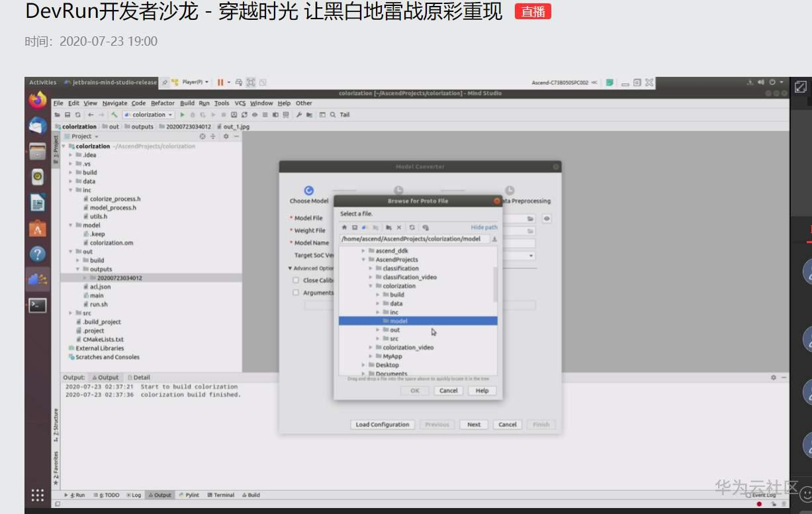Image resolution: width=812 pixels, height=514 pixels.
Task: Open Rhythmbox speaker icon in dock
Action: pyautogui.click(x=38, y=177)
